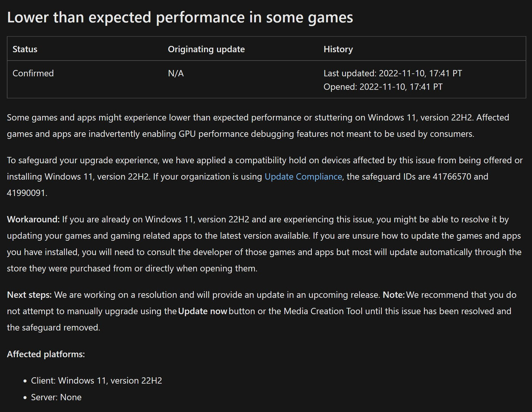This screenshot has height=412, width=532.
Task: Click the bold Note label
Action: point(393,295)
